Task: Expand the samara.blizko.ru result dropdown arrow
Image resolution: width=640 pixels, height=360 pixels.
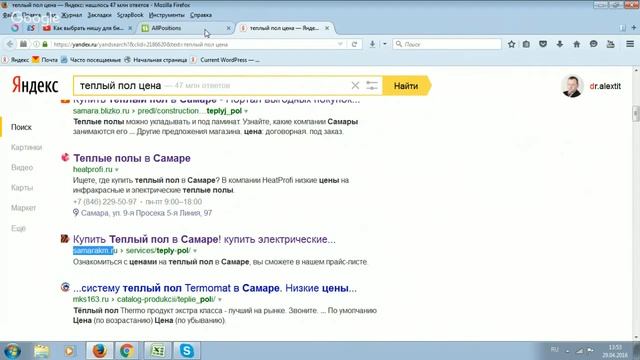Action: click(246, 111)
